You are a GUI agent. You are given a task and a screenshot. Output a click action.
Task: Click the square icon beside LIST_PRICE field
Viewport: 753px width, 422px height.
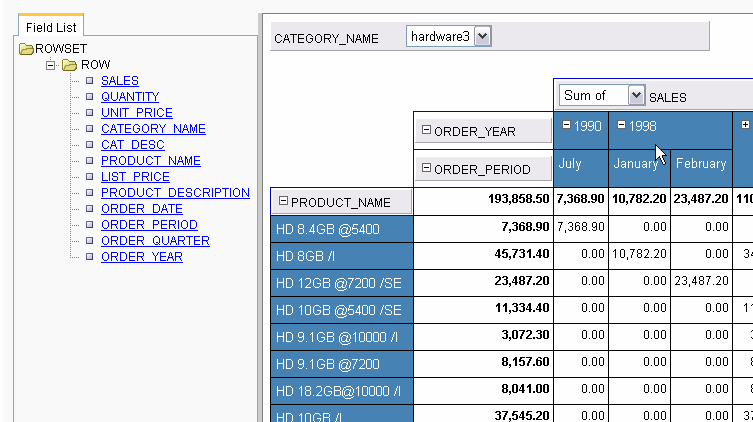click(x=89, y=177)
